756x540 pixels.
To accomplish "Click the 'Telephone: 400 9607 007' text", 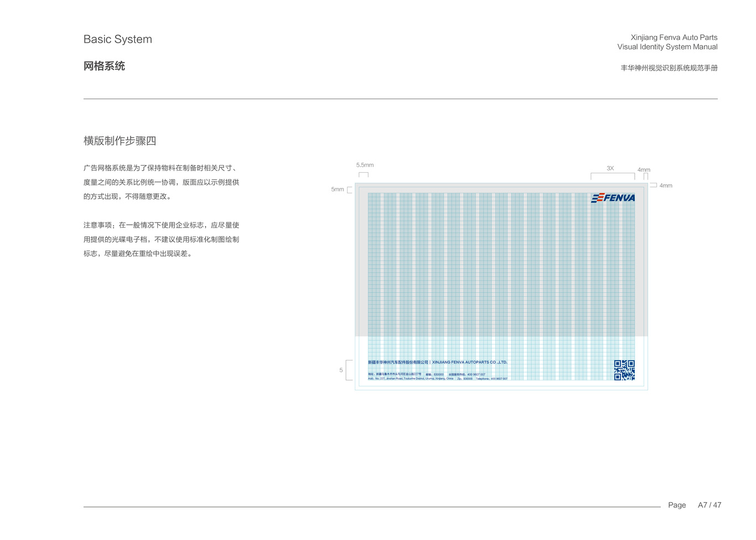I will point(492,379).
